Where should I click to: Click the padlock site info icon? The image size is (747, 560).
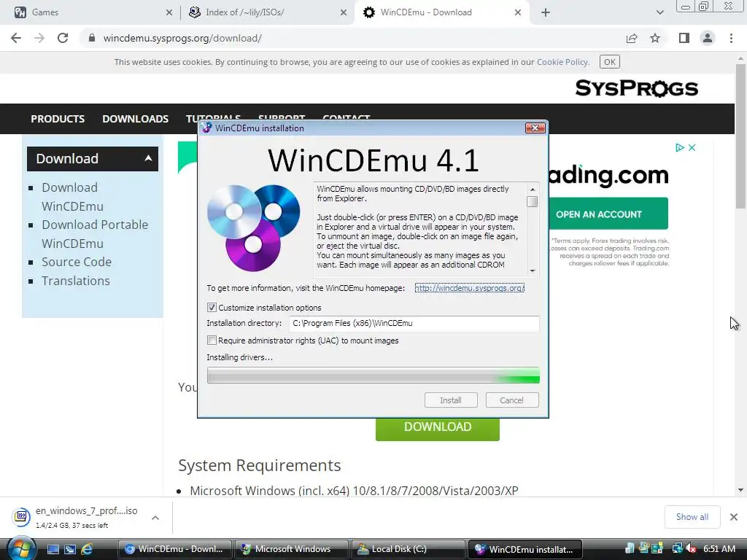pyautogui.click(x=92, y=38)
